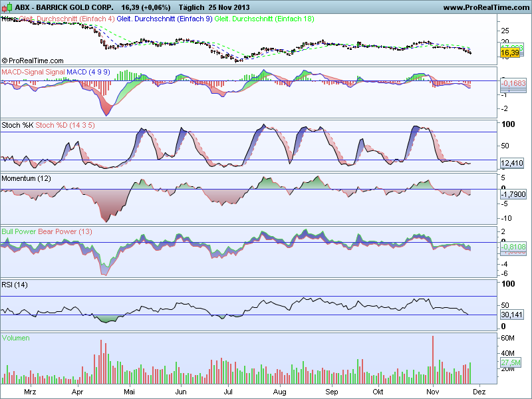532x399 pixels.
Task: Select the Einfach 4 moving average label
Action: pyautogui.click(x=67, y=19)
